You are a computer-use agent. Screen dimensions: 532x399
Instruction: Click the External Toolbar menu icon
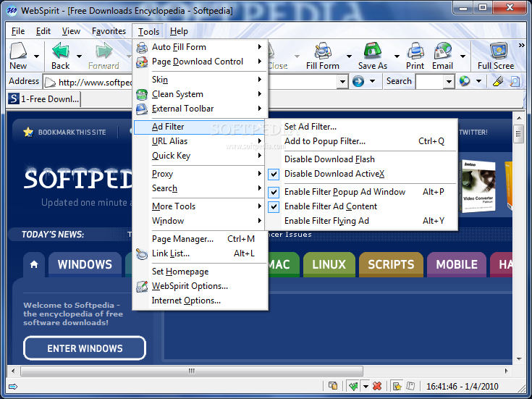[142, 109]
